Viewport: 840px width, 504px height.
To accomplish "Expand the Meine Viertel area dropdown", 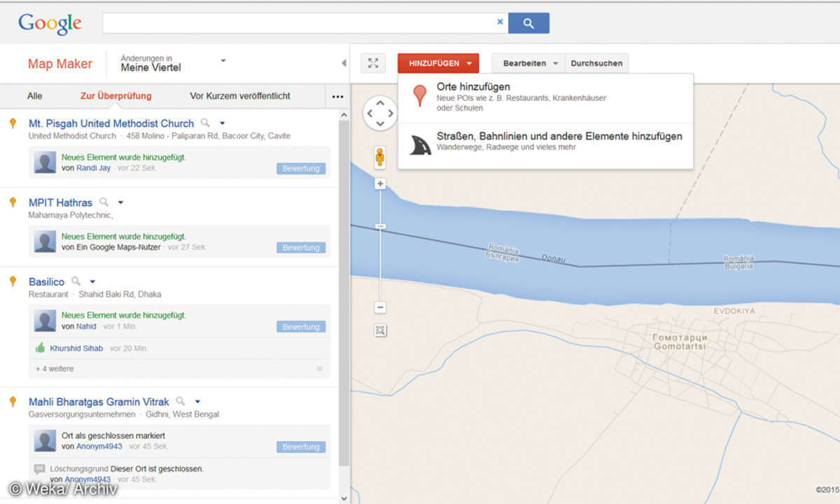I will pyautogui.click(x=223, y=61).
